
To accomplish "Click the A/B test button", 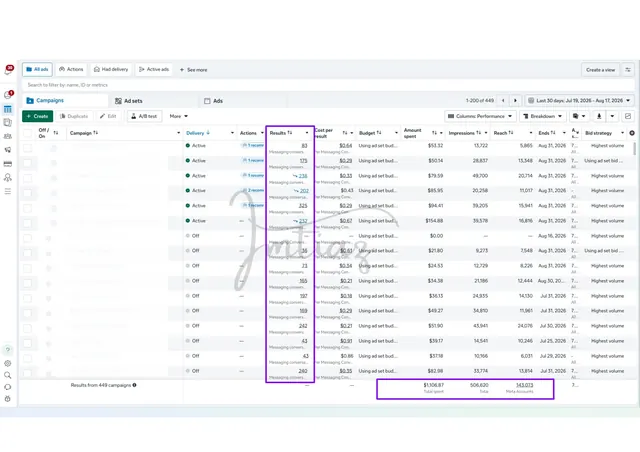I will point(144,116).
